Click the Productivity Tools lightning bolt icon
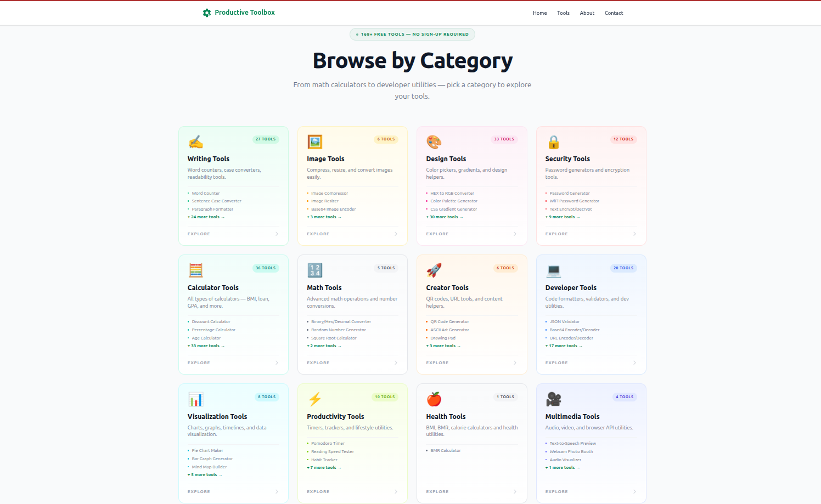This screenshot has width=821, height=504. (315, 399)
